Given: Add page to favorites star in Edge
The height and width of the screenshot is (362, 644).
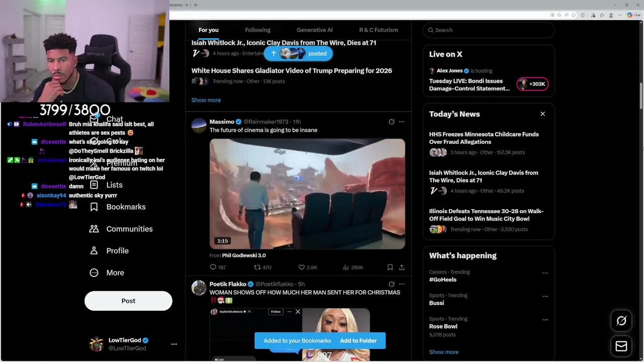Looking at the screenshot, I should 573,15.
